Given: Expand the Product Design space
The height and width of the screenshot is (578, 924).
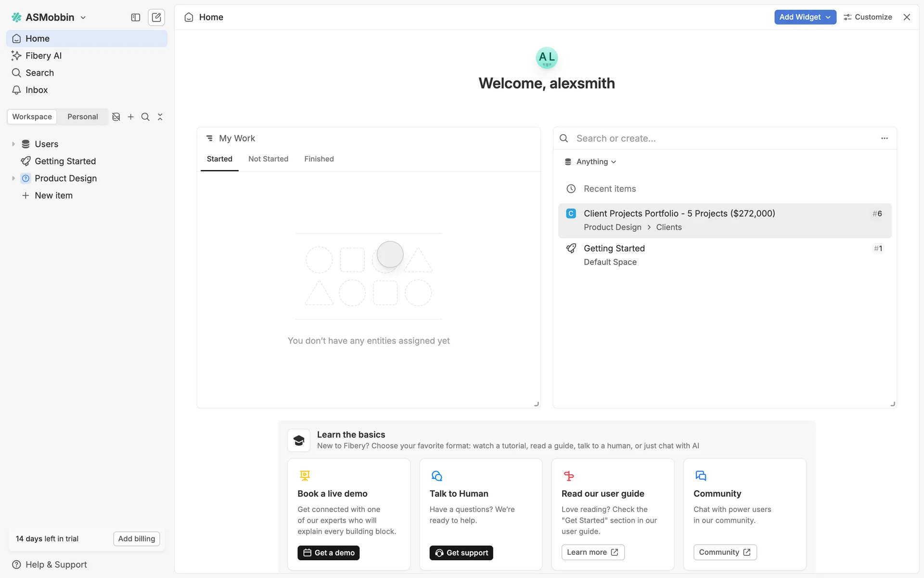Looking at the screenshot, I should coord(13,178).
